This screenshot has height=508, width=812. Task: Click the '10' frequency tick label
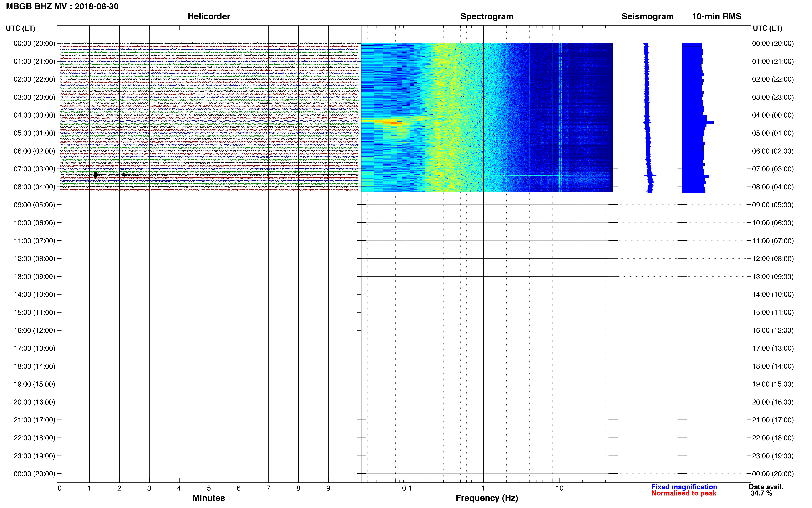coord(559,488)
